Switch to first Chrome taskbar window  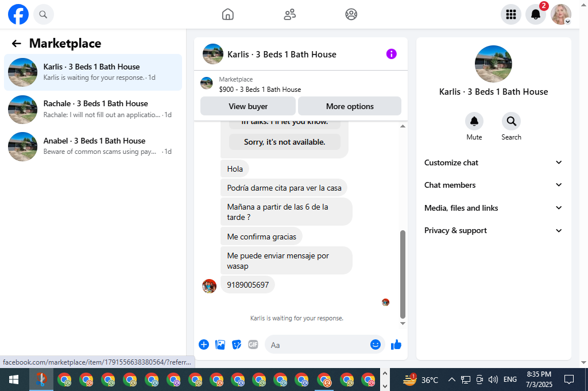click(64, 380)
